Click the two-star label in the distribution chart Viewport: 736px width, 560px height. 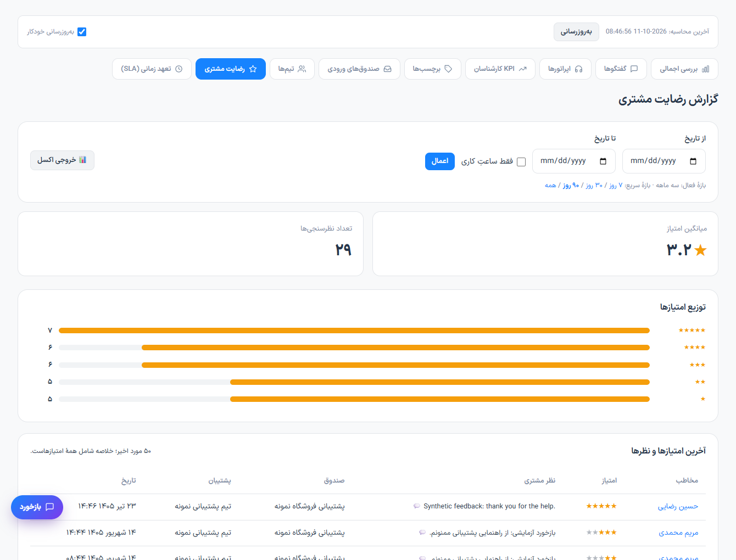700,382
